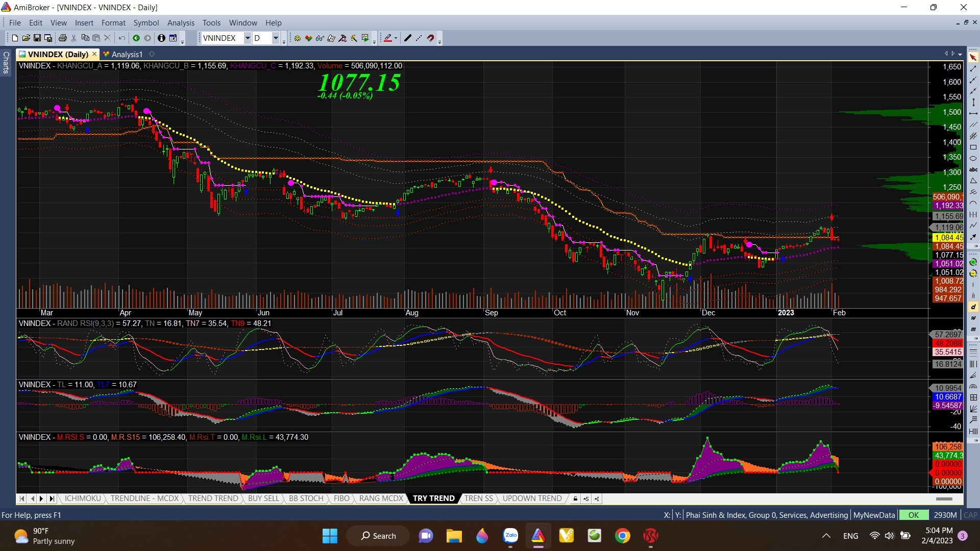The height and width of the screenshot is (551, 980).
Task: Click the Print icon in toolbar
Action: pyautogui.click(x=63, y=38)
